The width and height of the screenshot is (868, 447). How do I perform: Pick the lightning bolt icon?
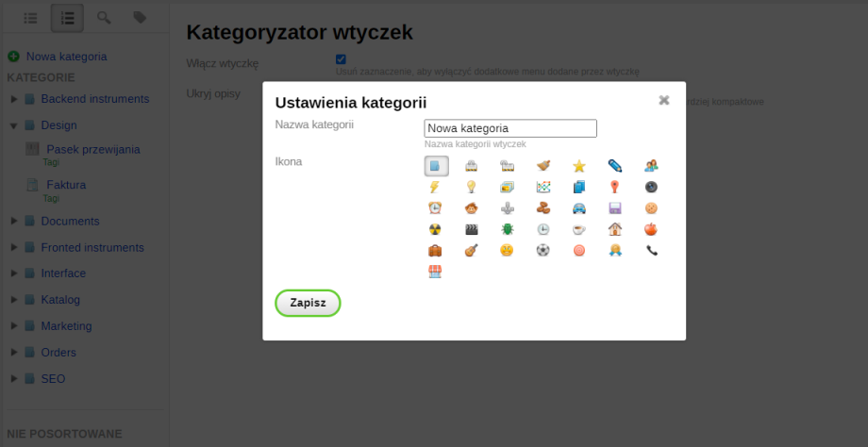pyautogui.click(x=435, y=188)
